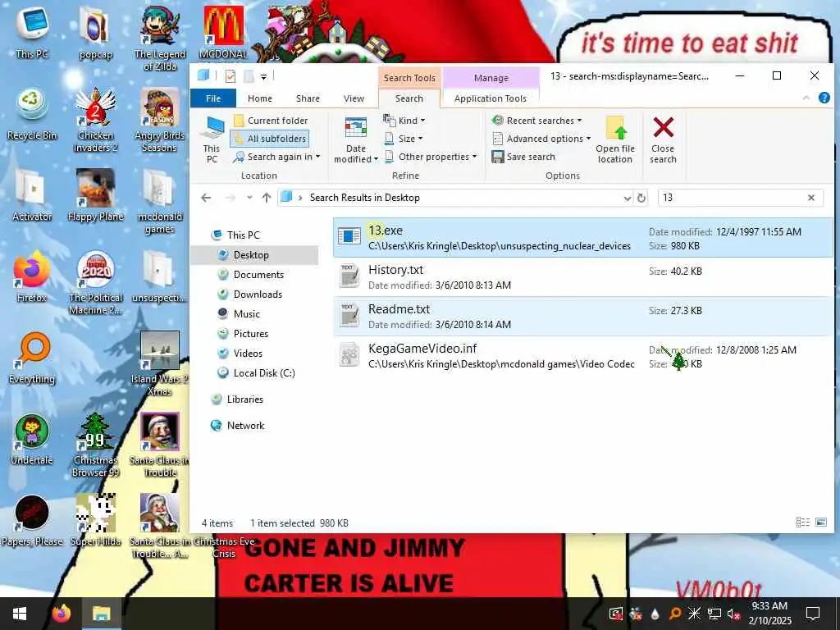
Task: Open the File menu tab
Action: point(213,98)
